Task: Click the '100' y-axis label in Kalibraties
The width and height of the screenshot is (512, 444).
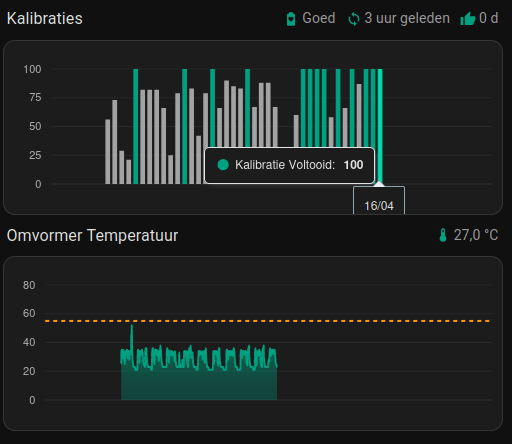Action: [32, 69]
